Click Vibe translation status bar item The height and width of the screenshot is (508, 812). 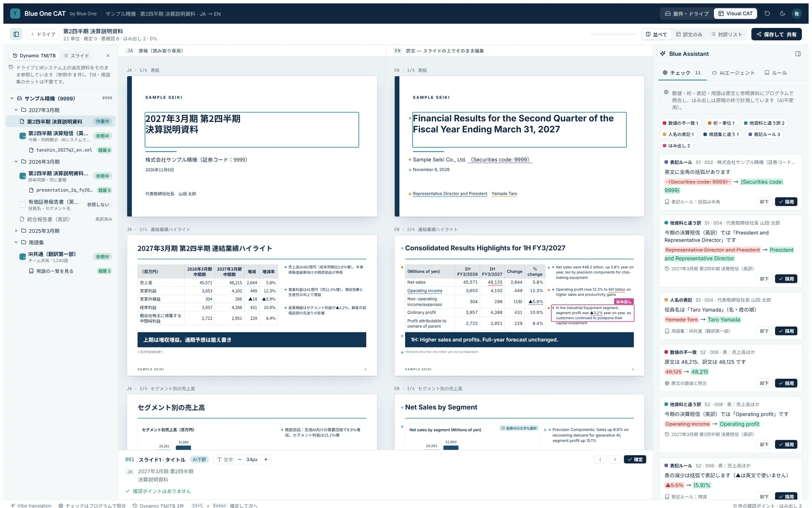pyautogui.click(x=31, y=505)
